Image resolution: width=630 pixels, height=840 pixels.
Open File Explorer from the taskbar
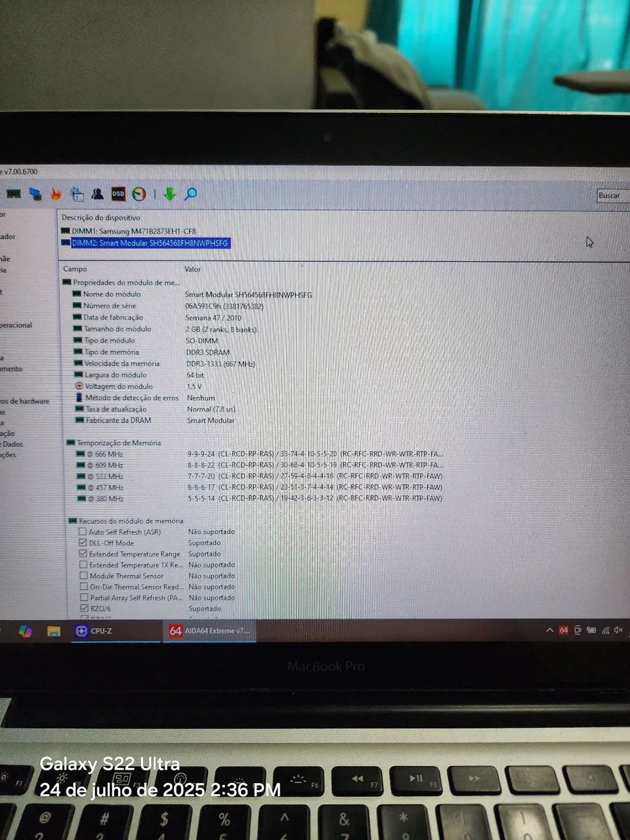[x=54, y=631]
